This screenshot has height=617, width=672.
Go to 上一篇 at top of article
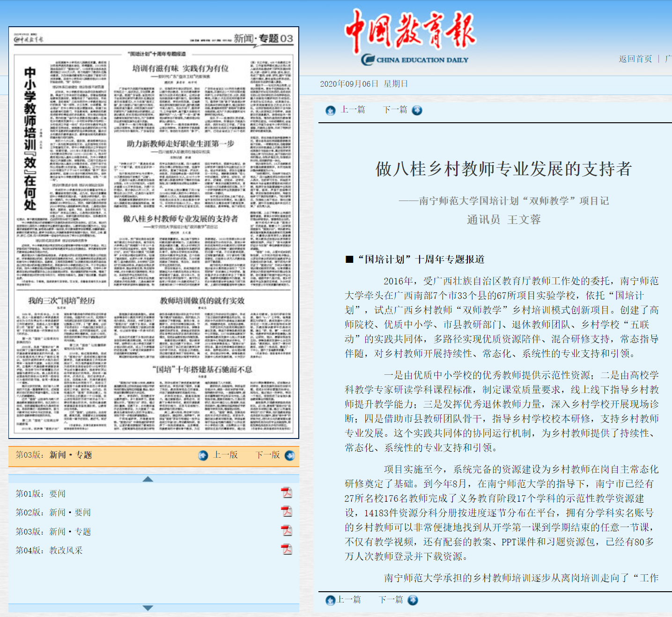tap(353, 110)
